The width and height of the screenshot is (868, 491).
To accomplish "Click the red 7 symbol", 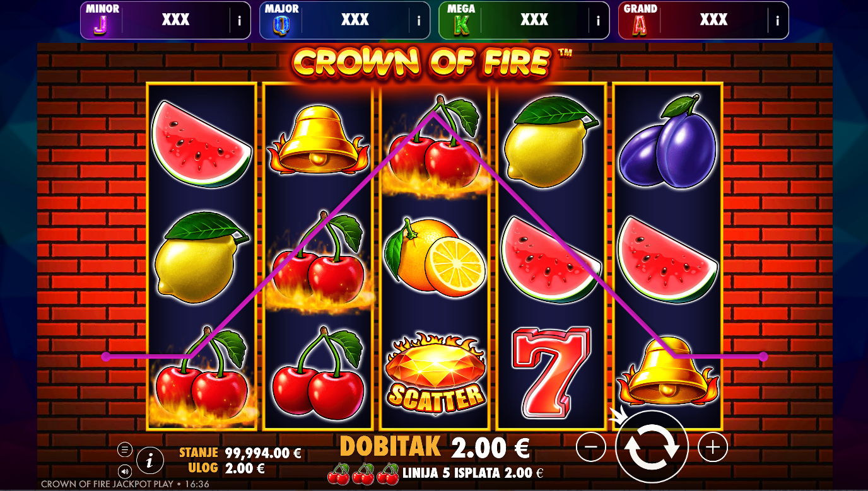I will 552,373.
